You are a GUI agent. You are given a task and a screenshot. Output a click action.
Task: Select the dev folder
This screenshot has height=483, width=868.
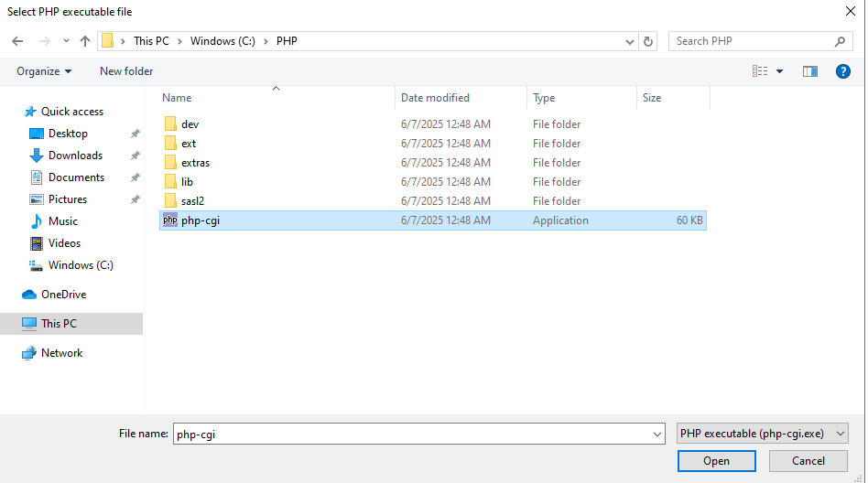click(432, 124)
